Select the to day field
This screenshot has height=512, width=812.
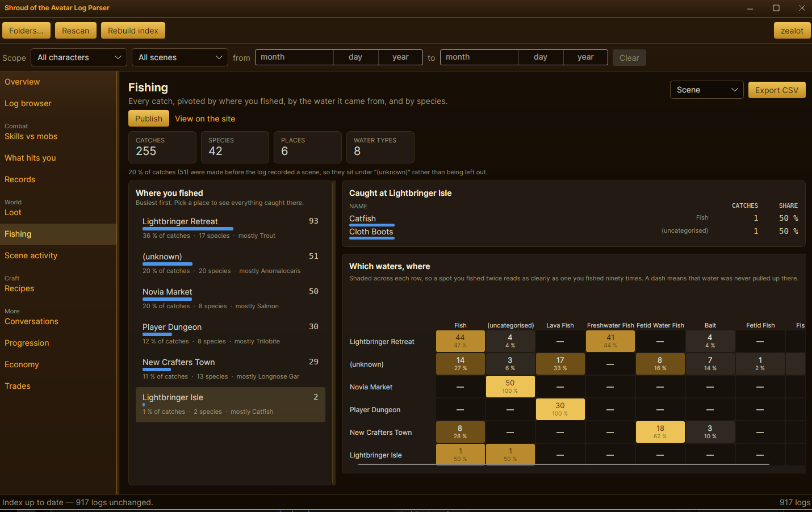click(x=541, y=57)
